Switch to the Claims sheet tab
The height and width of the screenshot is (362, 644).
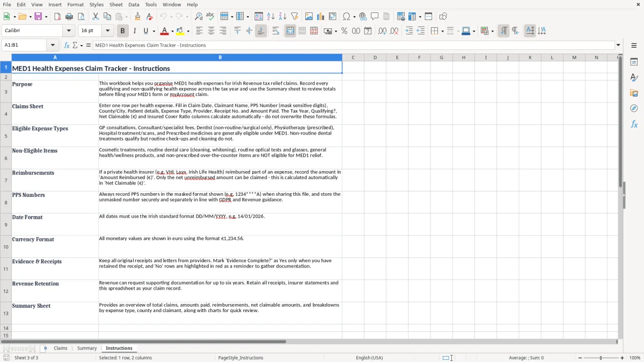pos(61,348)
